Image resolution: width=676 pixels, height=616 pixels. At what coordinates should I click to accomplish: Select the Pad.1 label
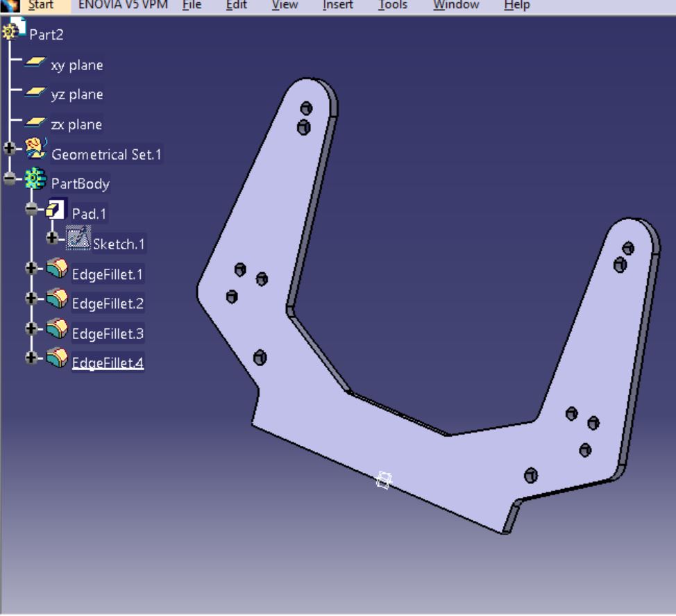(x=90, y=214)
